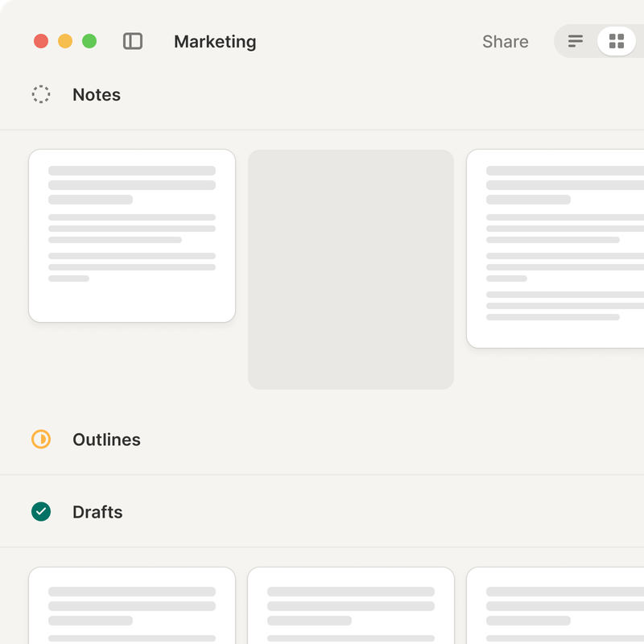Click the Share button
This screenshot has height=644, width=644.
[x=505, y=41]
